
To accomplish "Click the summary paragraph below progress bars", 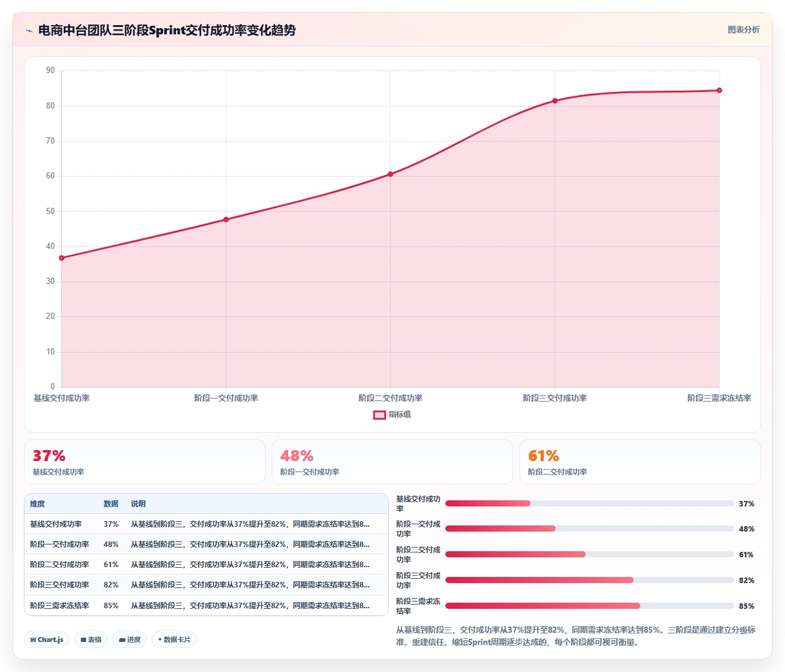I will [576, 636].
